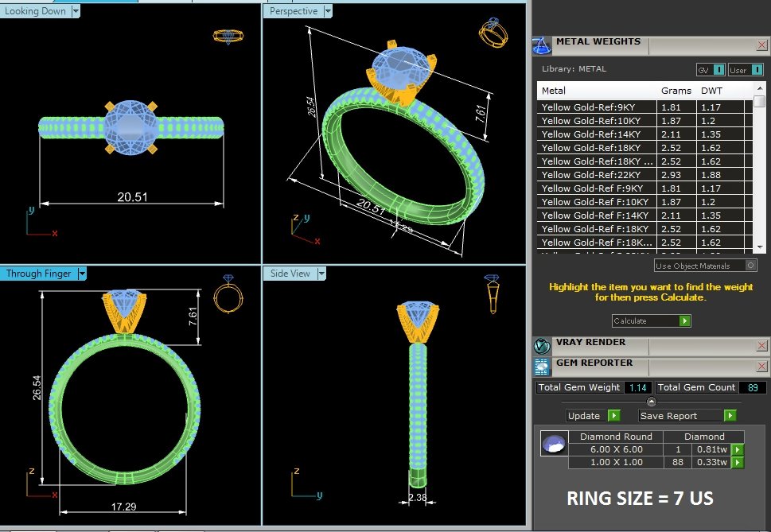Screen dimensions: 771x532
Task: Click the ring mini-preview in Perspective viewport
Action: (493, 33)
